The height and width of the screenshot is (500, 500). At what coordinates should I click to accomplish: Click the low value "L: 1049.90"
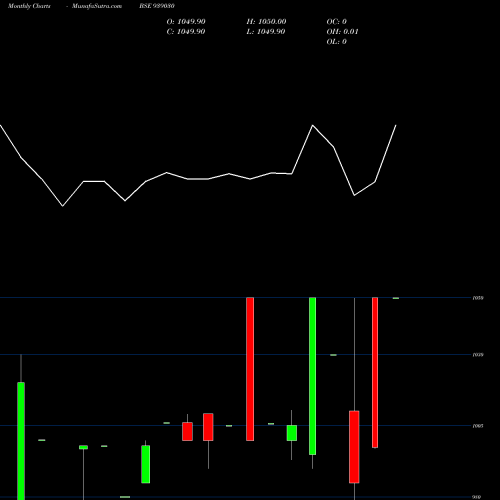[x=266, y=32]
